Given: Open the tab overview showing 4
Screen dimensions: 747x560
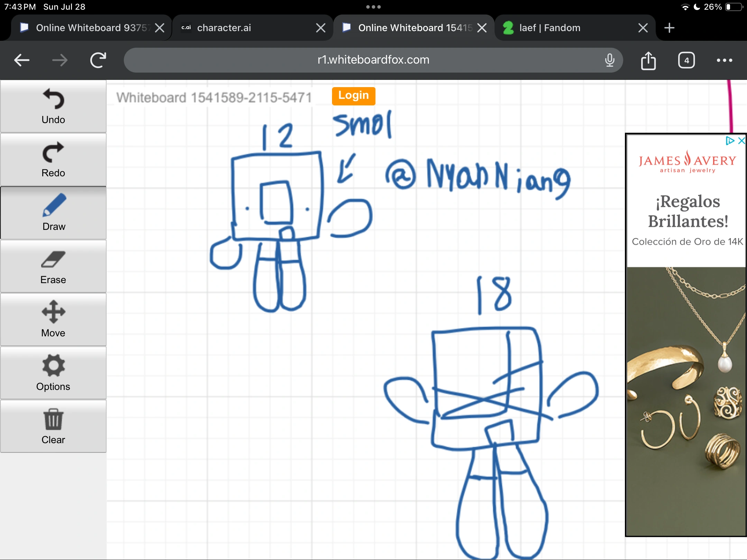Looking at the screenshot, I should pos(686,60).
